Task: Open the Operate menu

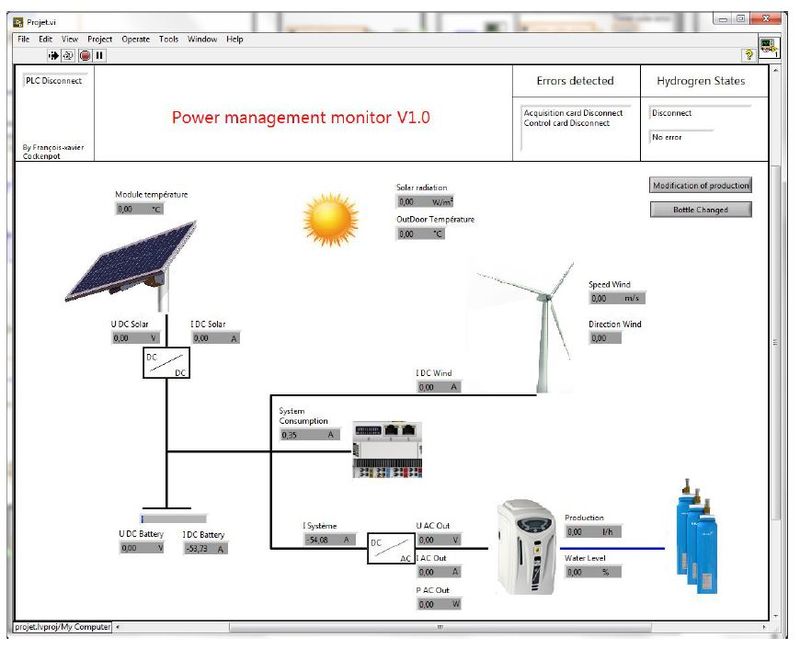Action: (136, 39)
